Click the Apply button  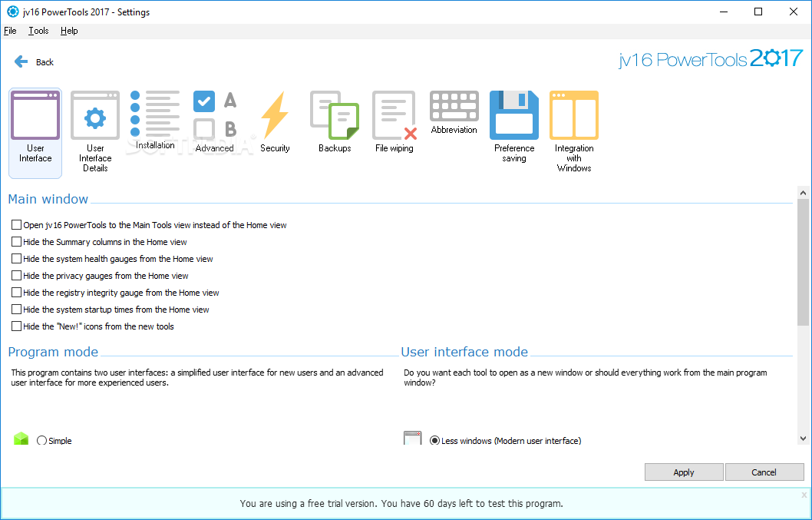click(684, 472)
